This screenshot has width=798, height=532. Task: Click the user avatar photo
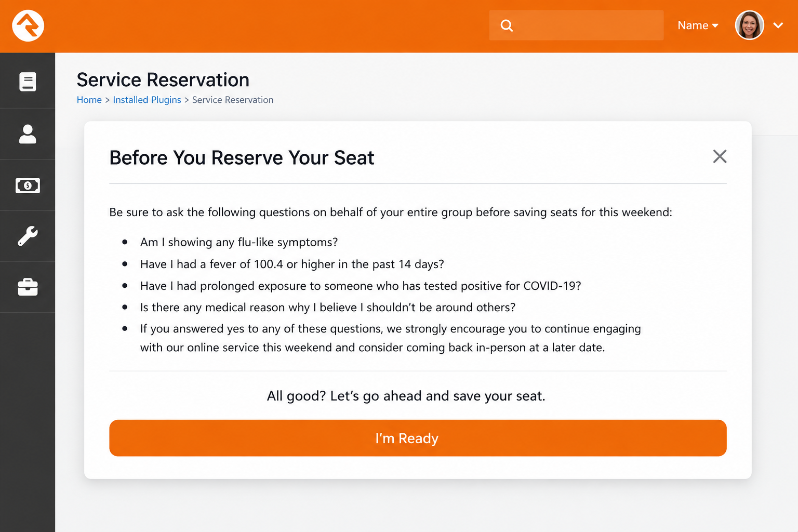click(749, 25)
